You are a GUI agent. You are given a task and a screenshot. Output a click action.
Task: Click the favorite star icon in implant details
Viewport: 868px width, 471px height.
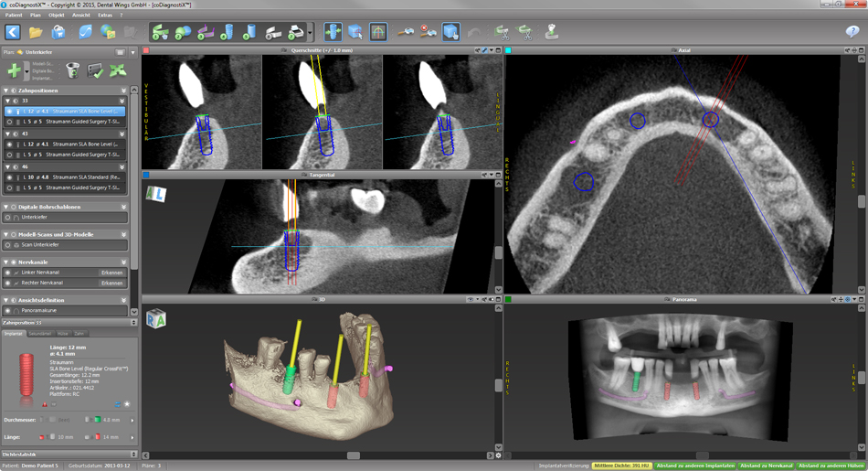[x=127, y=403]
